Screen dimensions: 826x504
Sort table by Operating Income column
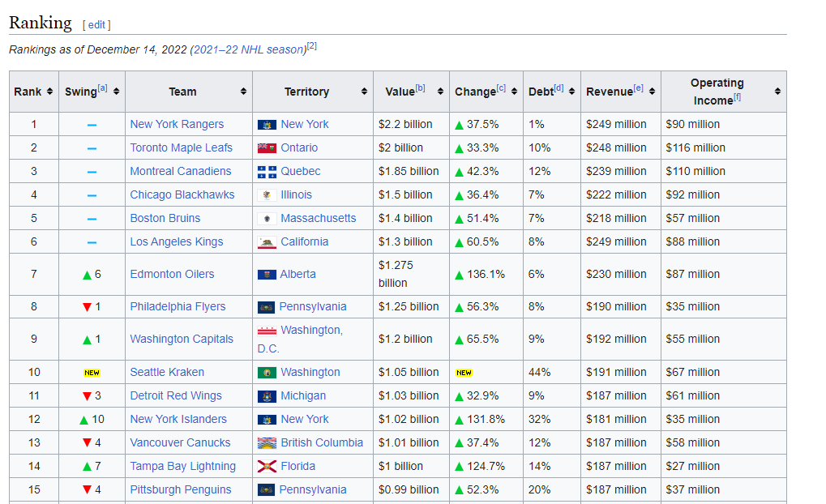point(777,92)
